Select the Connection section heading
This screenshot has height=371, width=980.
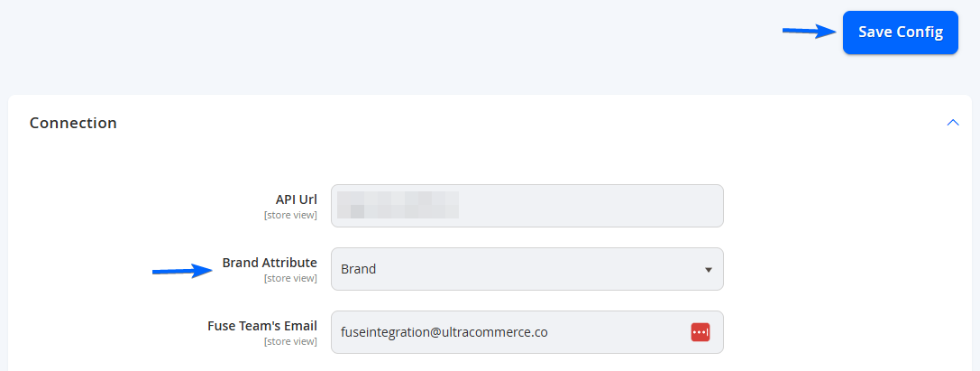pyautogui.click(x=73, y=123)
